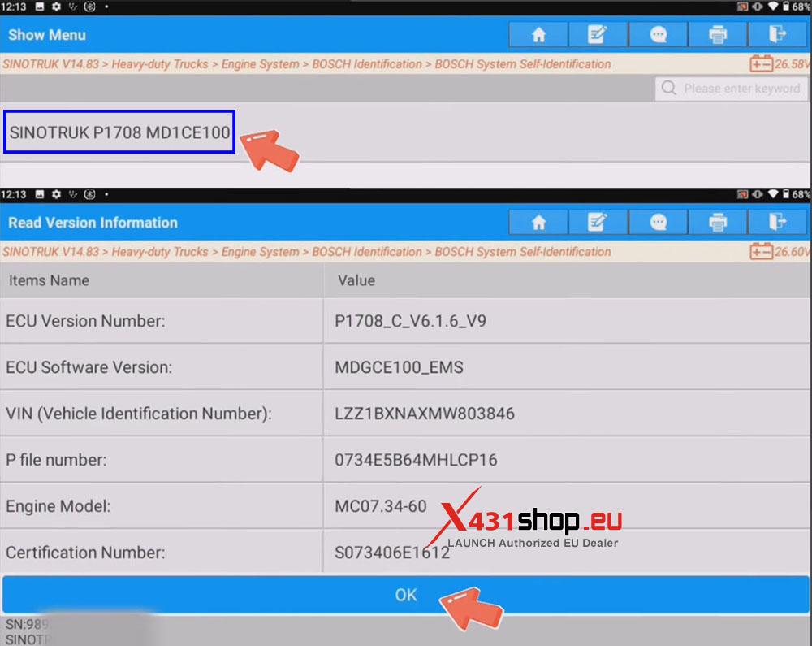Select the MC07.34-60 engine model value
Screen dimensions: 812x646
381,506
